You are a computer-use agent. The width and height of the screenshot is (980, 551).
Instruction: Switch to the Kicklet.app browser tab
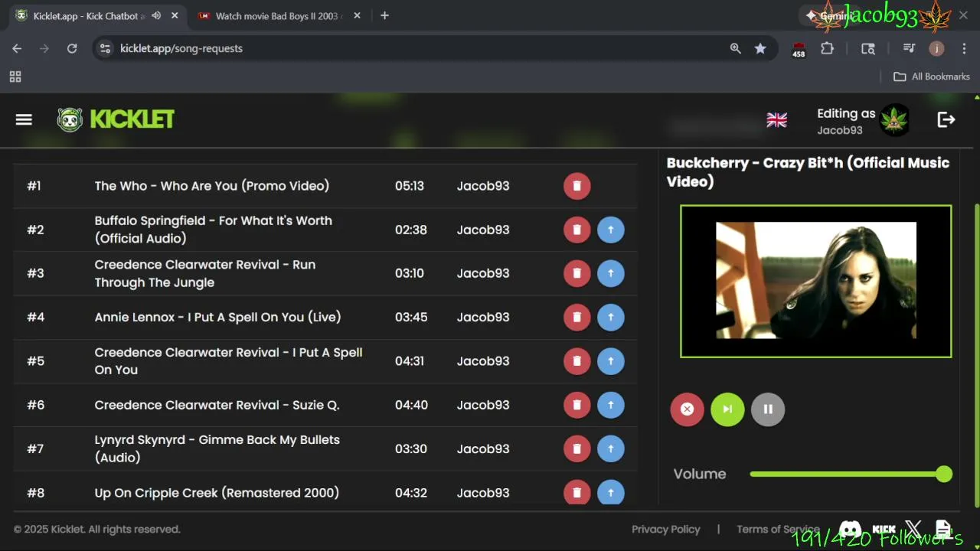88,16
